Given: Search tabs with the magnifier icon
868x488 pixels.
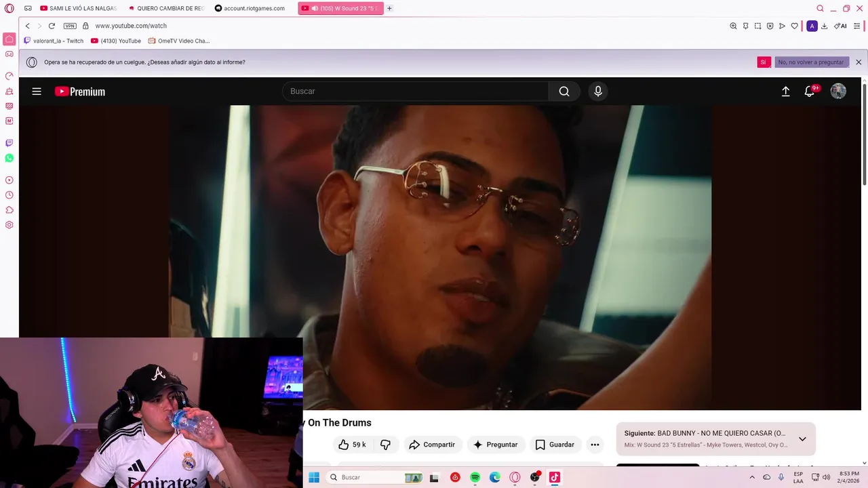Looking at the screenshot, I should (x=820, y=8).
